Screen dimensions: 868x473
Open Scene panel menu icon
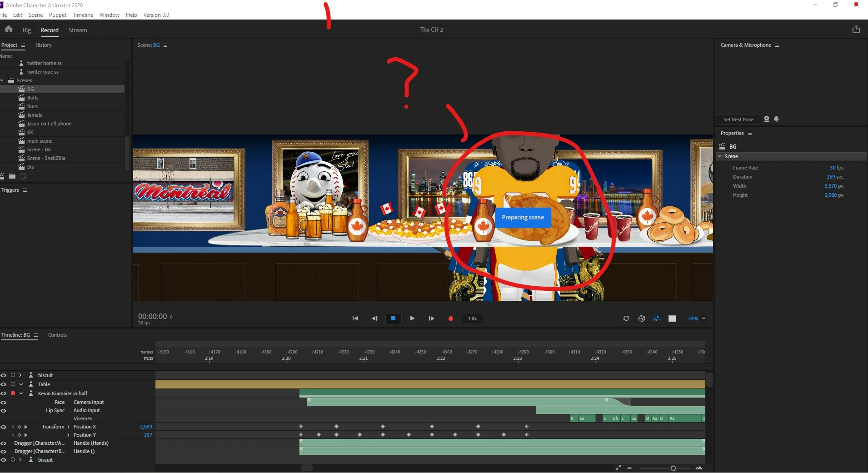[x=165, y=45]
